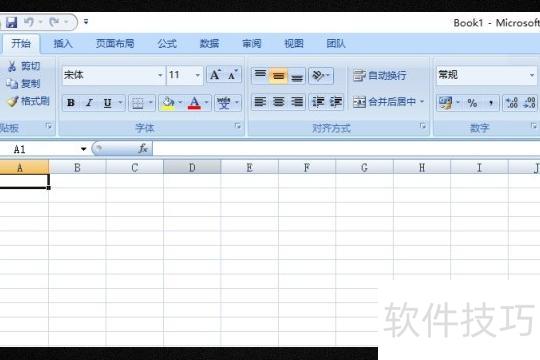Open the font group dialog launcher
The height and width of the screenshot is (360, 540).
(x=238, y=126)
